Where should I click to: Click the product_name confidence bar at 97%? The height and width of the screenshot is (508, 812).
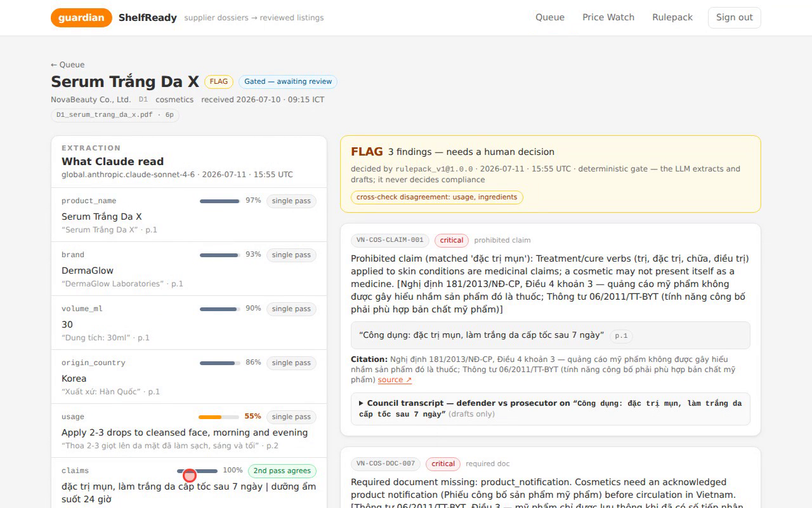click(x=220, y=201)
